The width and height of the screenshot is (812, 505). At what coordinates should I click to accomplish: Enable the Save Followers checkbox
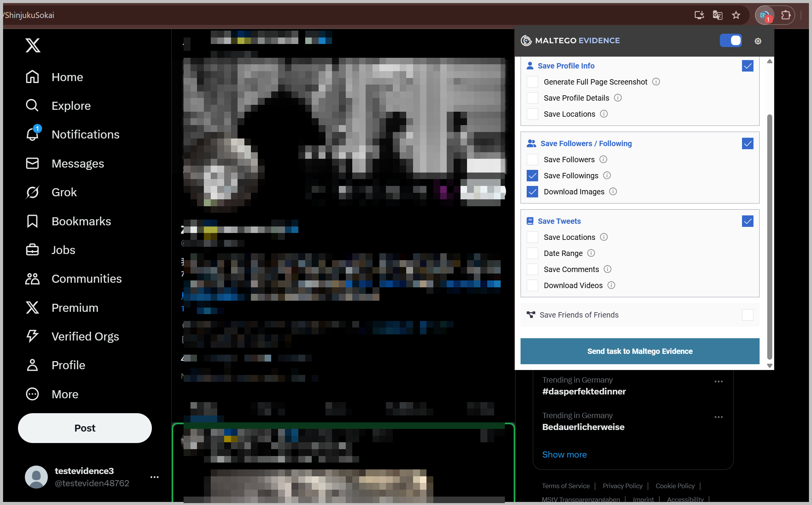(x=532, y=160)
